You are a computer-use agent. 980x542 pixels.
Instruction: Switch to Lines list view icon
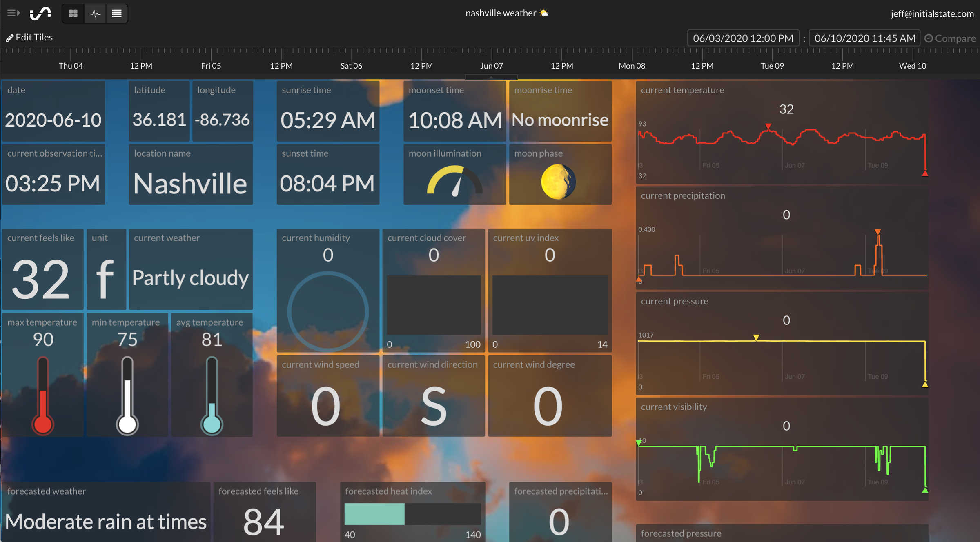(117, 13)
